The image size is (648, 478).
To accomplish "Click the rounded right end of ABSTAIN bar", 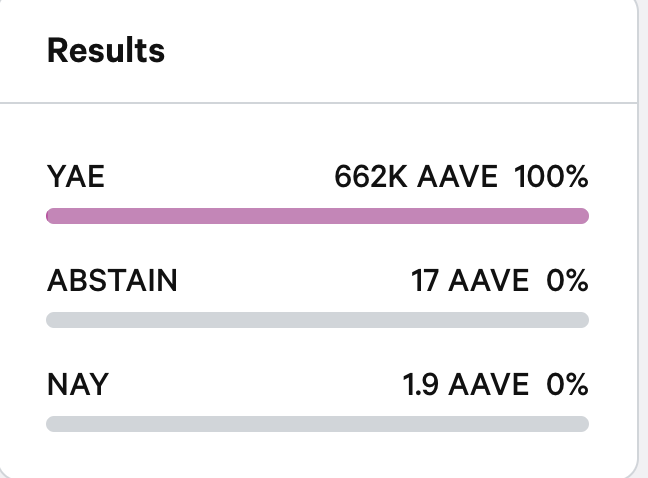I will click(583, 320).
